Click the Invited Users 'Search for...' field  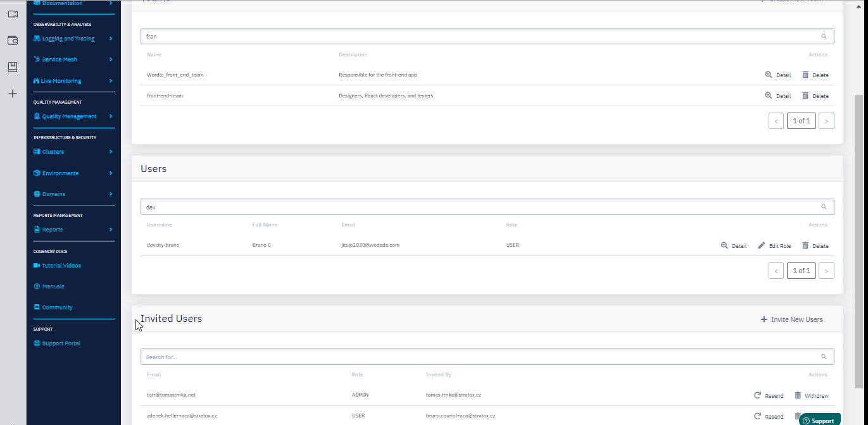(x=487, y=357)
